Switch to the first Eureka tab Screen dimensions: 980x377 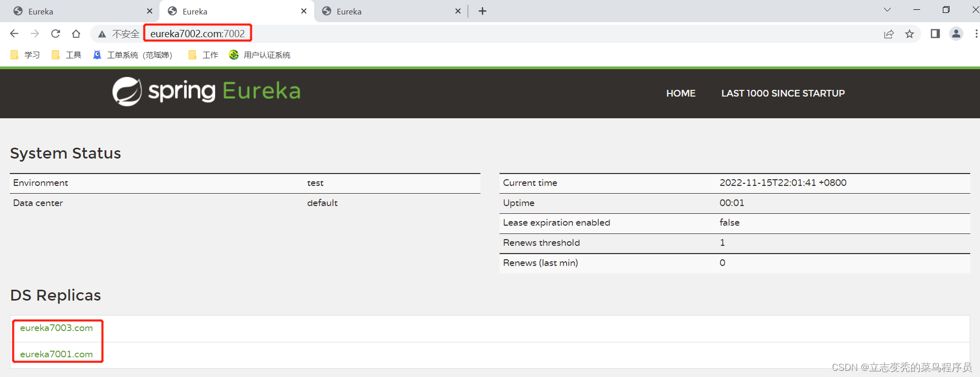[x=83, y=11]
